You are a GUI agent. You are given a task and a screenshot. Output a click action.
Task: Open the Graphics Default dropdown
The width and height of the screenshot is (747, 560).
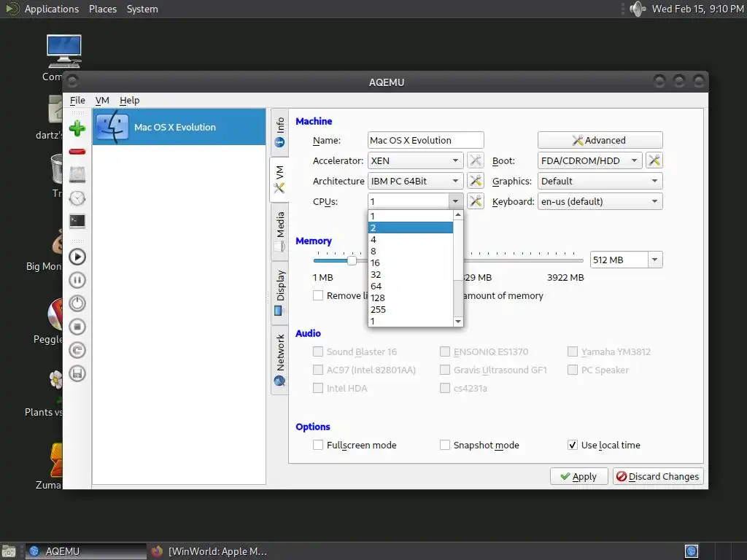click(x=600, y=181)
